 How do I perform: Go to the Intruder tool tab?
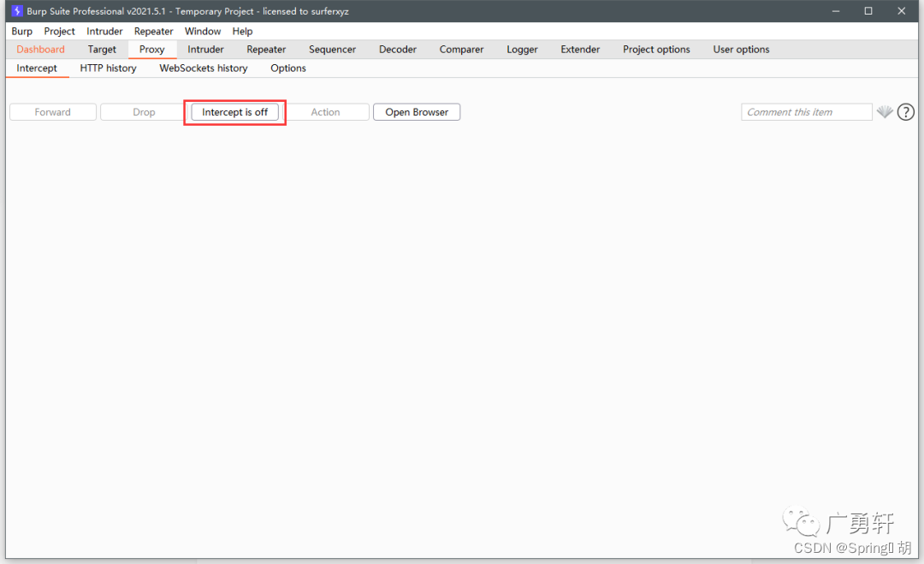point(205,50)
